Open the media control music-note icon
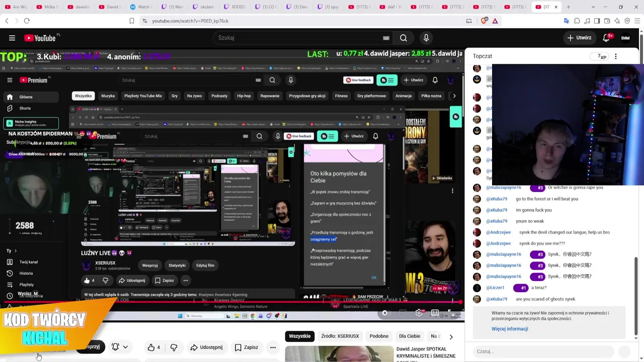 tap(587, 21)
